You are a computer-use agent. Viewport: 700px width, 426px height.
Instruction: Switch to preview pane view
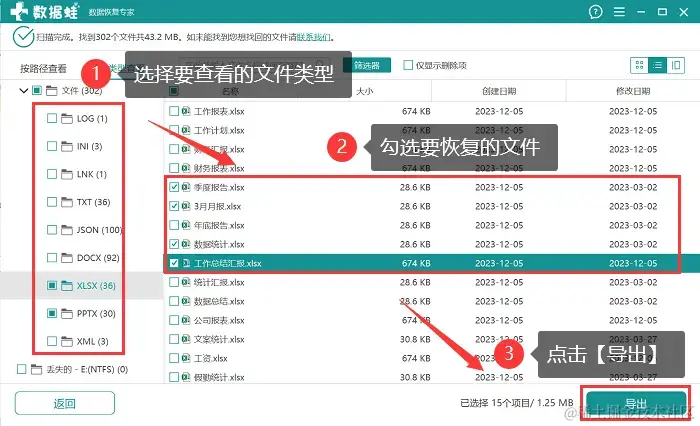[676, 65]
